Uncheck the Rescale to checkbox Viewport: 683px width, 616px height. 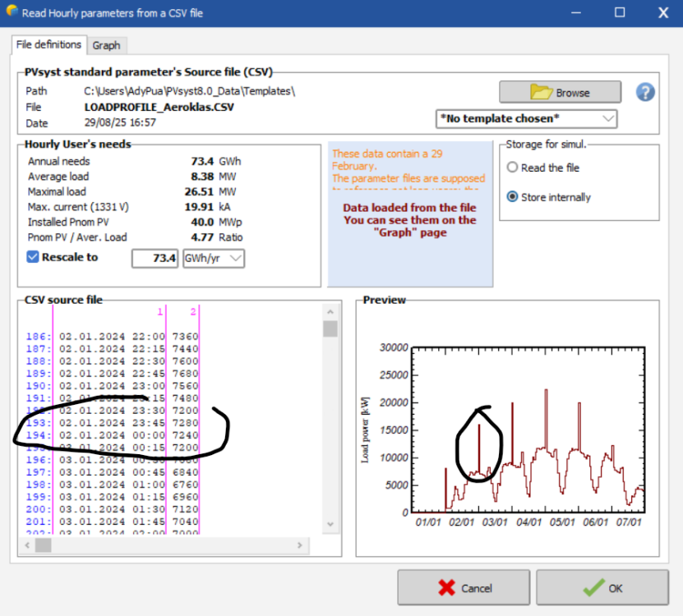(x=33, y=257)
